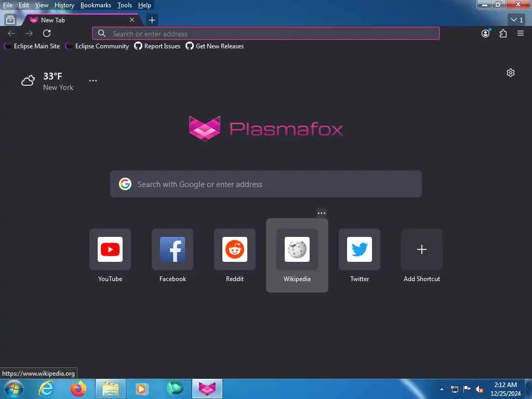This screenshot has height=399, width=532.
Task: Open Eclipse Main Site bookmark
Action: [x=32, y=46]
